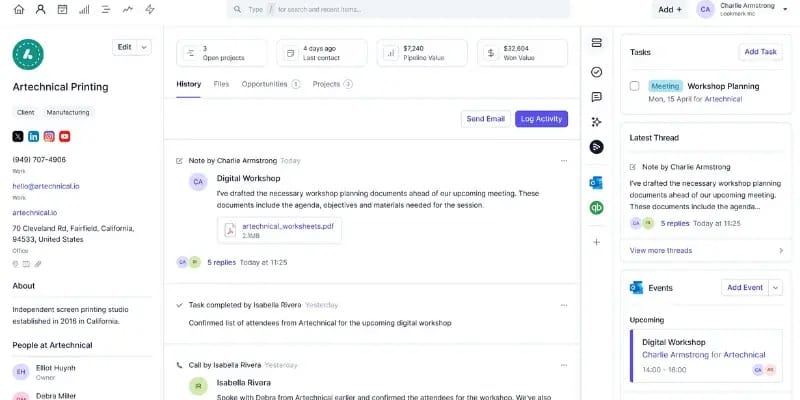Screen dimensions: 800x400
Task: Click the Add Task button
Action: (761, 52)
